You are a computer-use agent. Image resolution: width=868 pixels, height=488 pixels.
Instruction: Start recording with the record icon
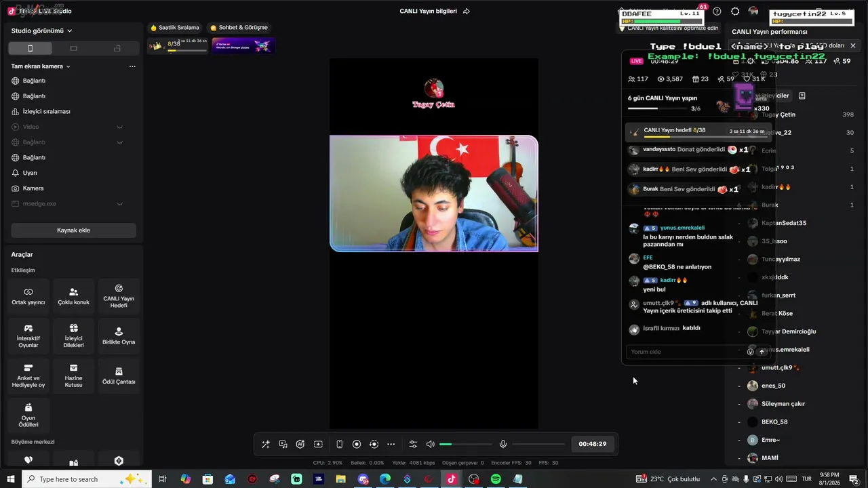[x=357, y=444]
